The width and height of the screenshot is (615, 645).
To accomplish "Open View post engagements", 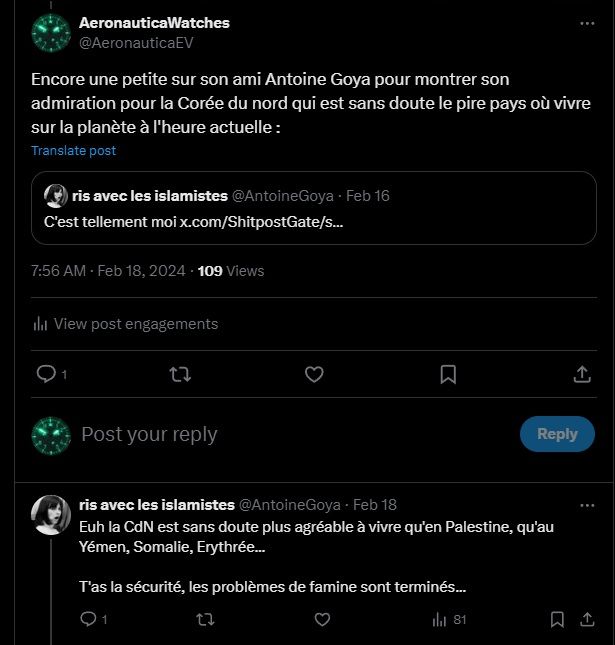I will 125,324.
